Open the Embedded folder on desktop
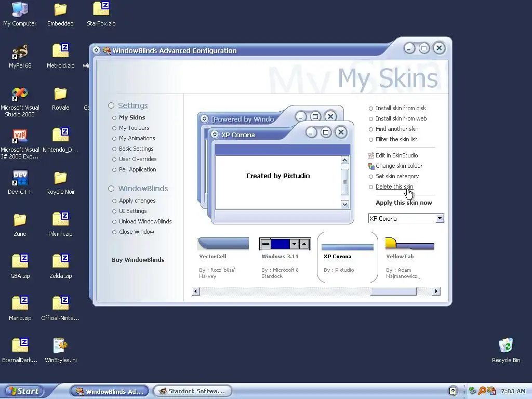 (60, 14)
